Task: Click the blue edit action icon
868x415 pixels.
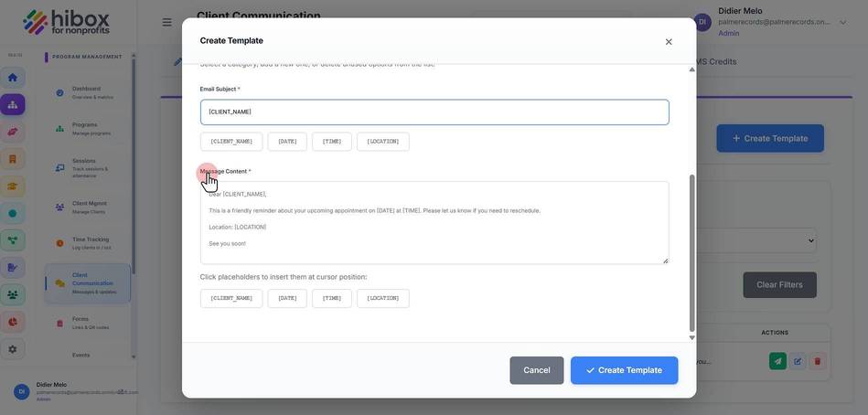Action: (x=798, y=361)
